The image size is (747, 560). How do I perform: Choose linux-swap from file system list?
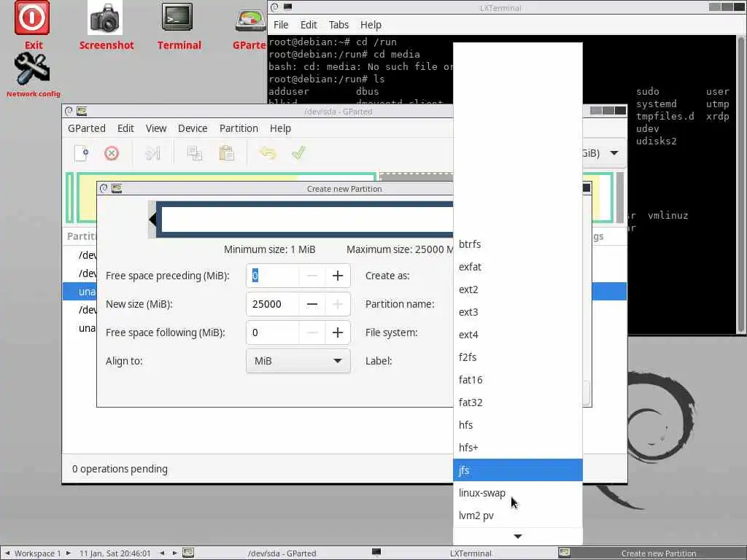click(518, 494)
